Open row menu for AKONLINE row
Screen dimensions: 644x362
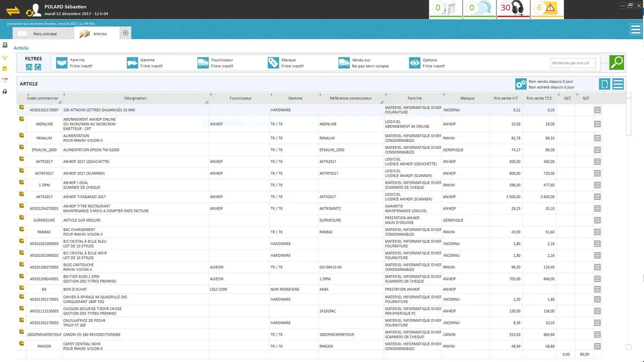click(x=597, y=124)
